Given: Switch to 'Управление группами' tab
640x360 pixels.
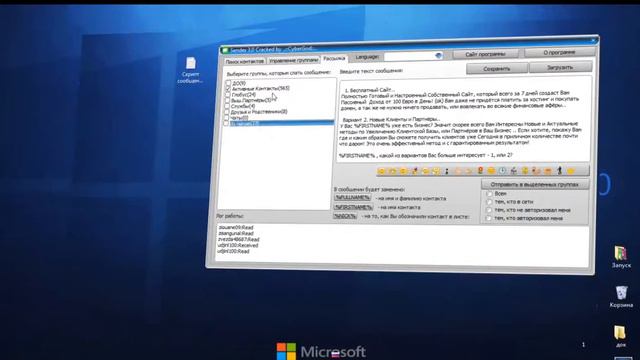Looking at the screenshot, I should pyautogui.click(x=293, y=60).
